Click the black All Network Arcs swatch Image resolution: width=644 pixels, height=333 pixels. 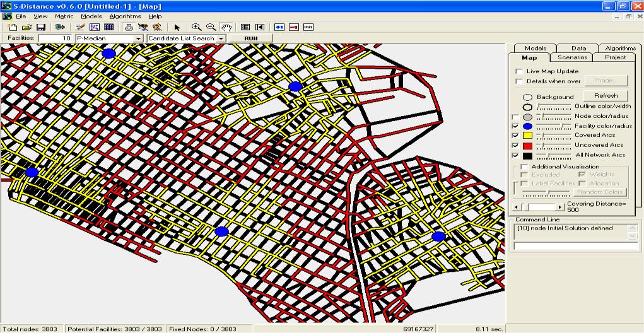point(527,156)
